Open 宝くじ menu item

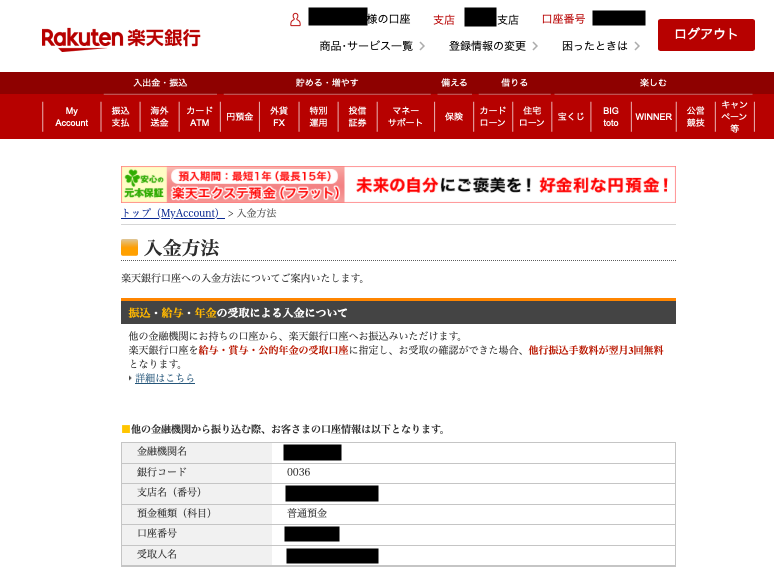[x=571, y=117]
